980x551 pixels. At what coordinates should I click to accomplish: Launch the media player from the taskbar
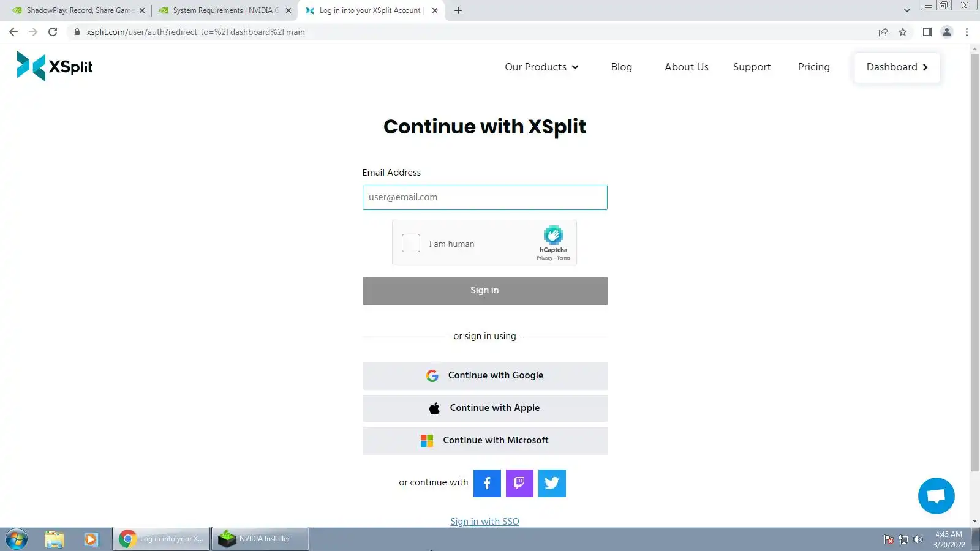point(91,539)
